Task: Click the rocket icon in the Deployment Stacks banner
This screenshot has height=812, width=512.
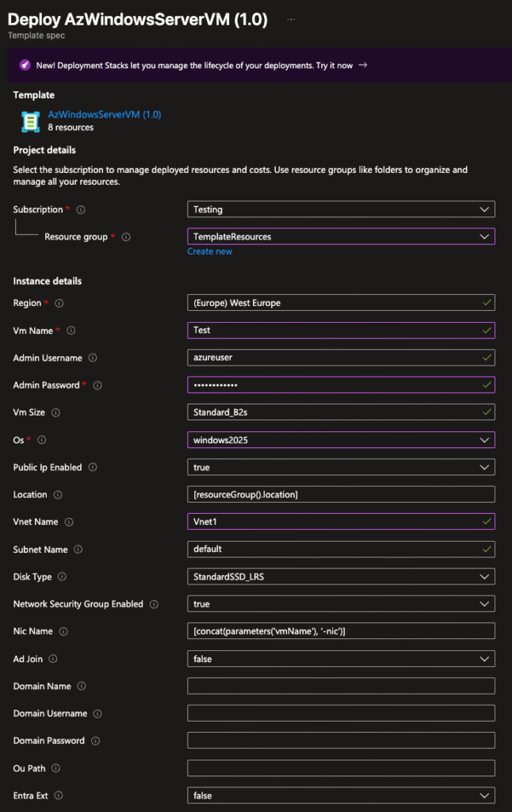Action: [25, 65]
